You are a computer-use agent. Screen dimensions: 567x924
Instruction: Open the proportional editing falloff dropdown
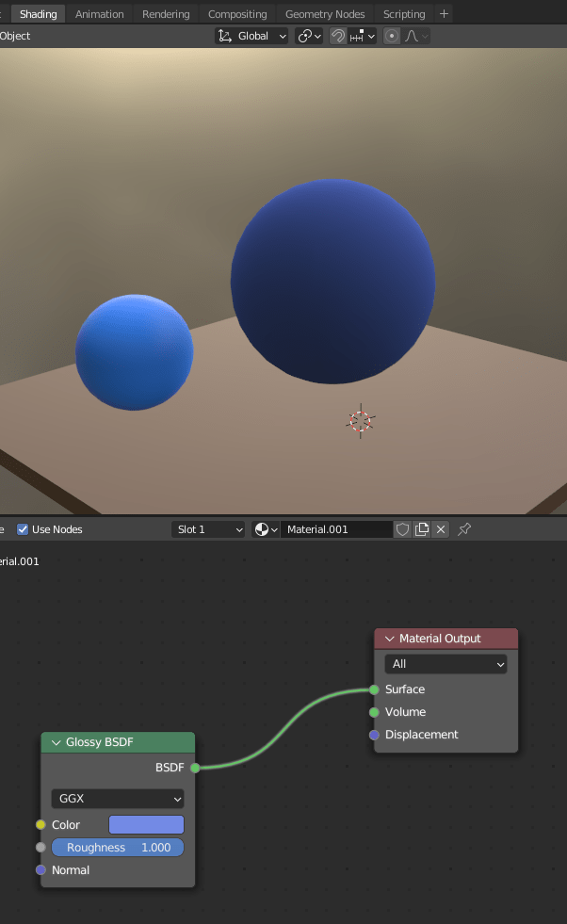click(416, 36)
